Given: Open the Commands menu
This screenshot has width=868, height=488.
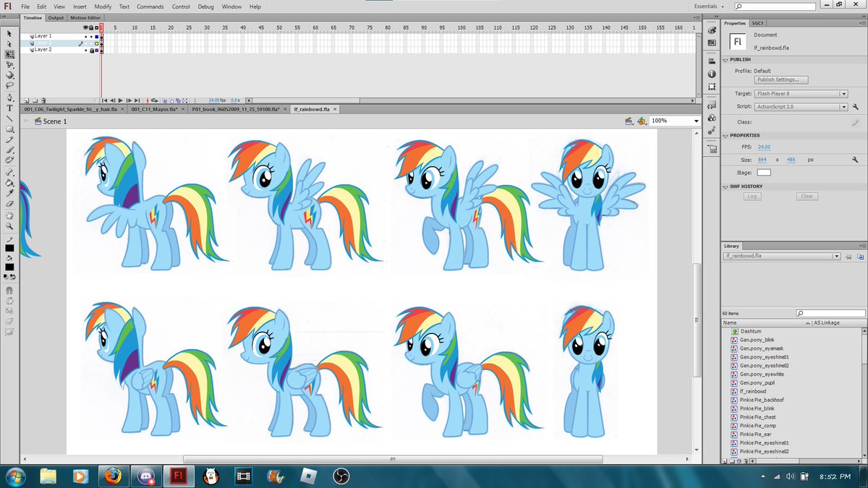Looking at the screenshot, I should click(150, 6).
